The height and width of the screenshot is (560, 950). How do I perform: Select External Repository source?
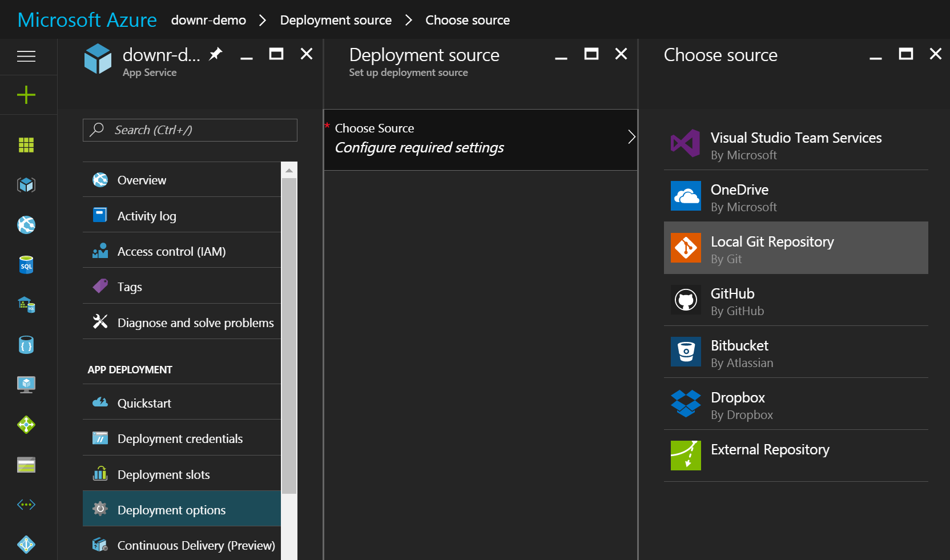[796, 456]
